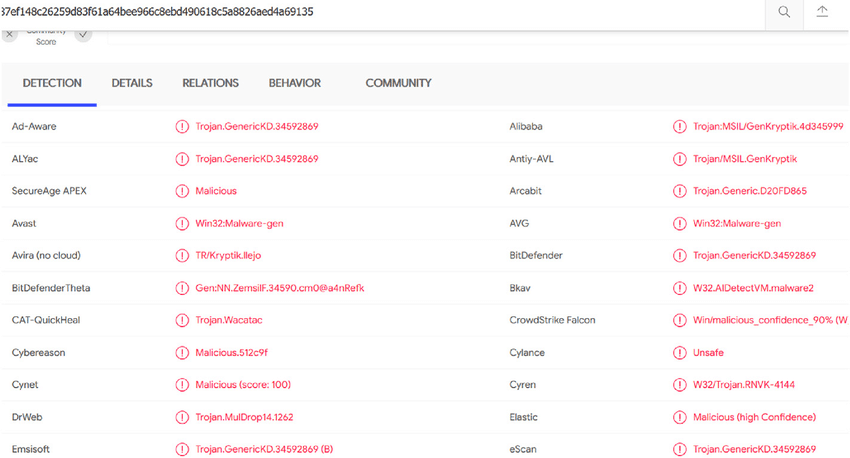Click the alert icon in Elastic row

click(x=679, y=417)
